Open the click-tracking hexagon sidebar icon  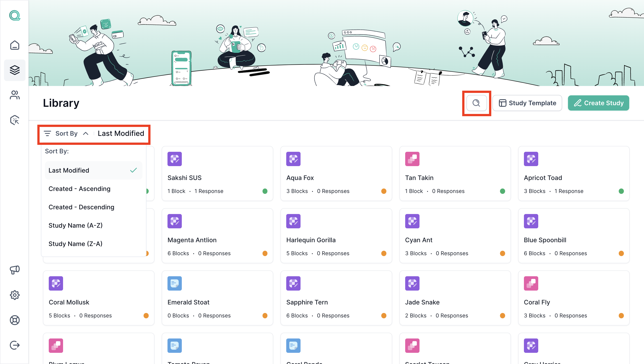point(15,120)
